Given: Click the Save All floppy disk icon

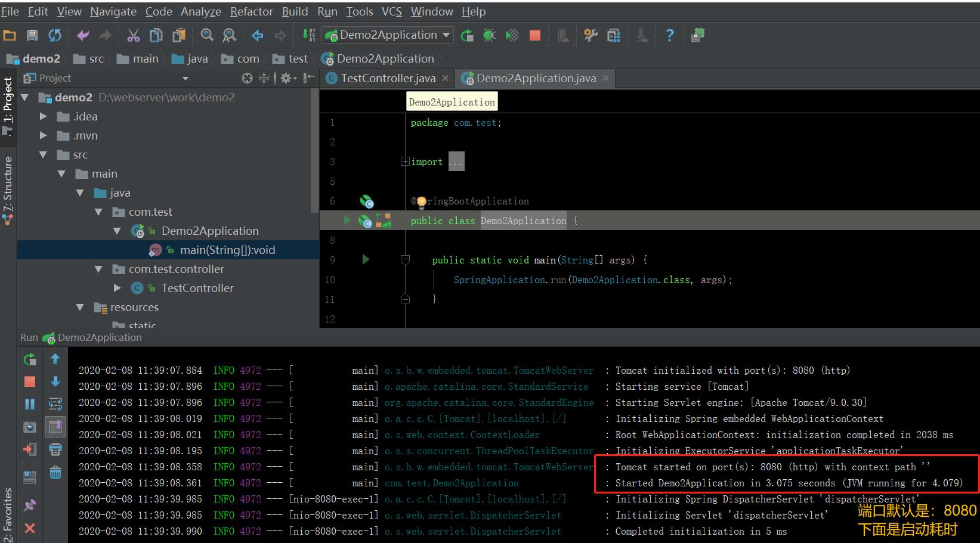Looking at the screenshot, I should pos(32,35).
